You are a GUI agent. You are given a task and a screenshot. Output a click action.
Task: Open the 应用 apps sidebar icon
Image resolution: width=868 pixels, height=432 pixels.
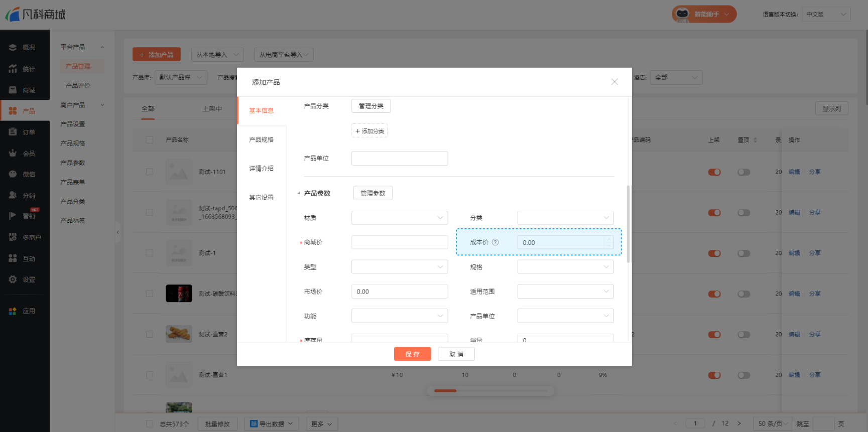(13, 311)
